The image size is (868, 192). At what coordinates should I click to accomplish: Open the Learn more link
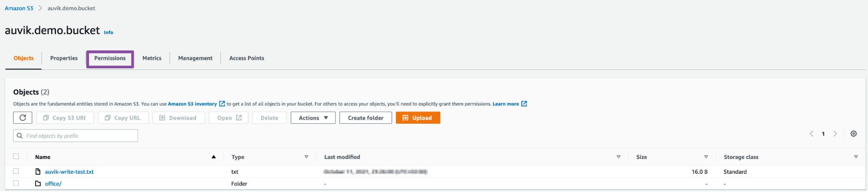[x=505, y=104]
